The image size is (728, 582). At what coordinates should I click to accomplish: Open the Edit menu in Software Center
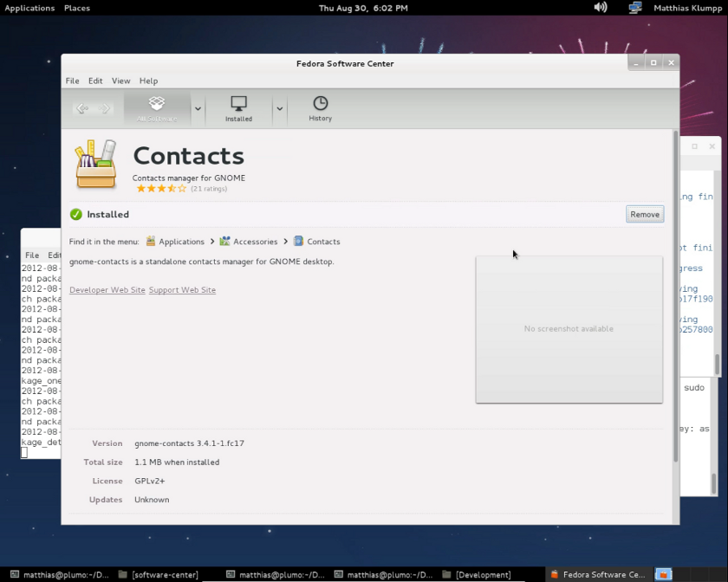coord(95,81)
